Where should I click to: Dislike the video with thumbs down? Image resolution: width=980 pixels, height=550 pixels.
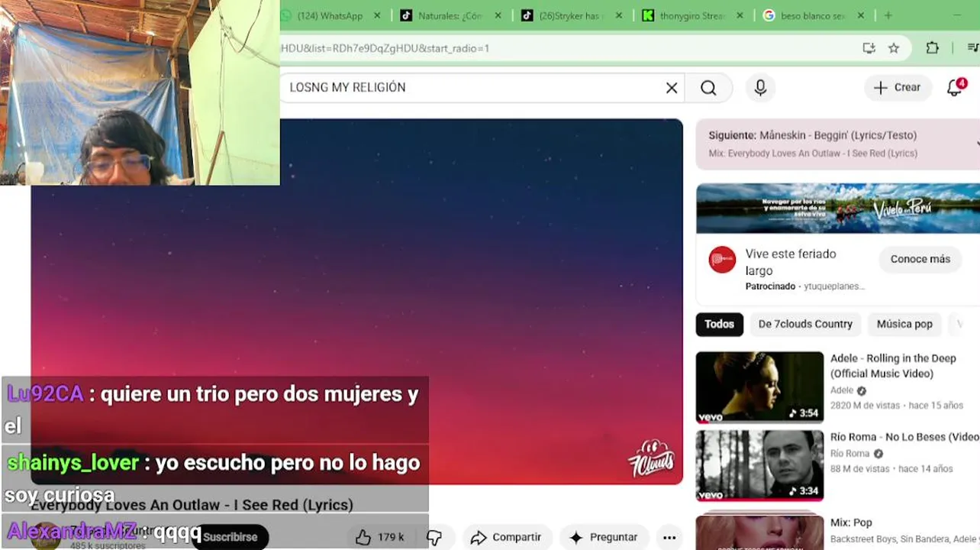(x=434, y=537)
